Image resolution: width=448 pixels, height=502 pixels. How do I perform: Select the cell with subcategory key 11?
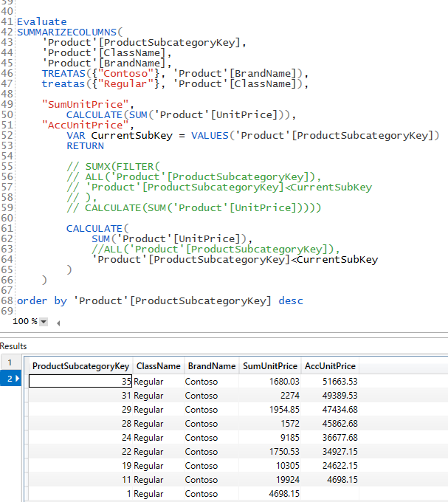80,480
